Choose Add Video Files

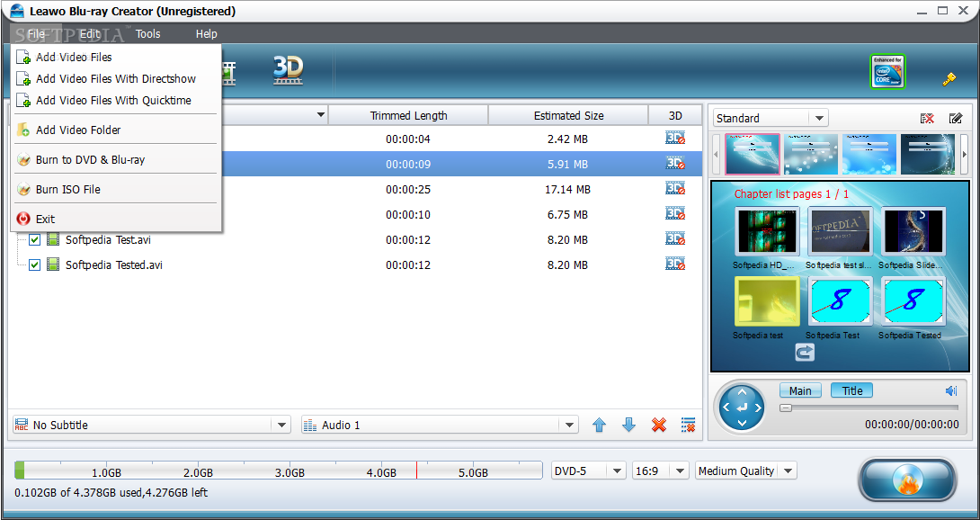click(x=116, y=57)
